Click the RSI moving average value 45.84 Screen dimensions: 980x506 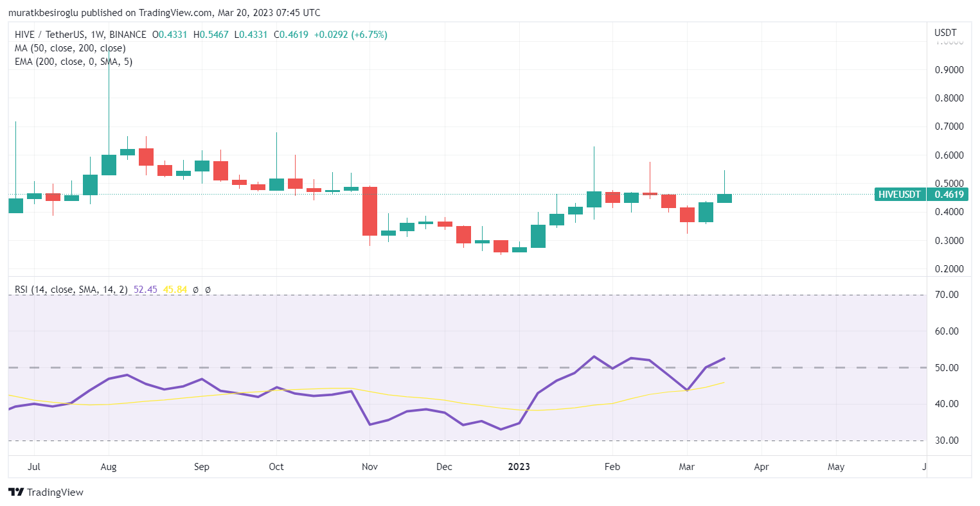[x=175, y=290]
